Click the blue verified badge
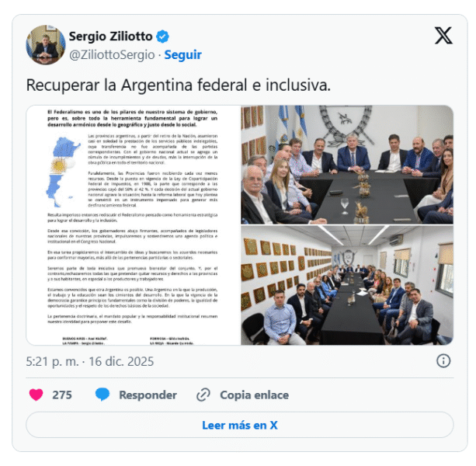Image resolution: width=476 pixels, height=466 pixels. [162, 37]
